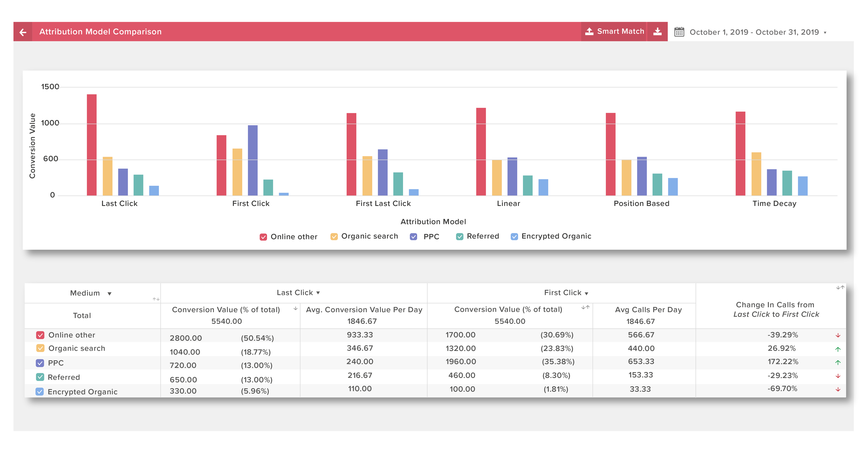The image size is (868, 451).
Task: Sort First Click Conversion Value column
Action: tap(585, 307)
